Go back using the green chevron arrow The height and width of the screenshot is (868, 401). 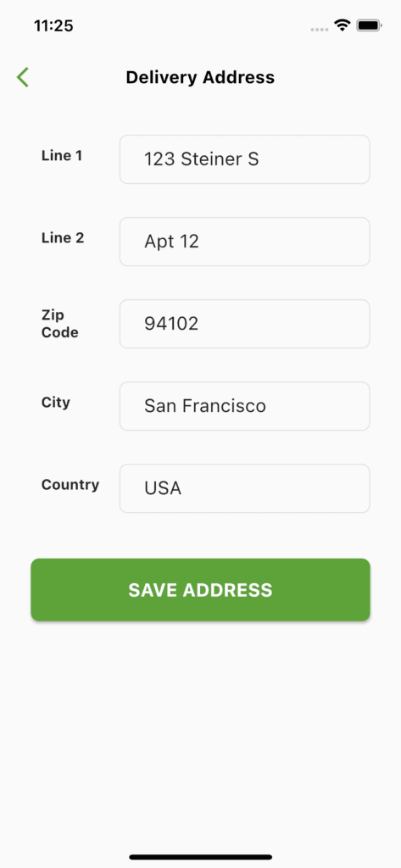(23, 77)
